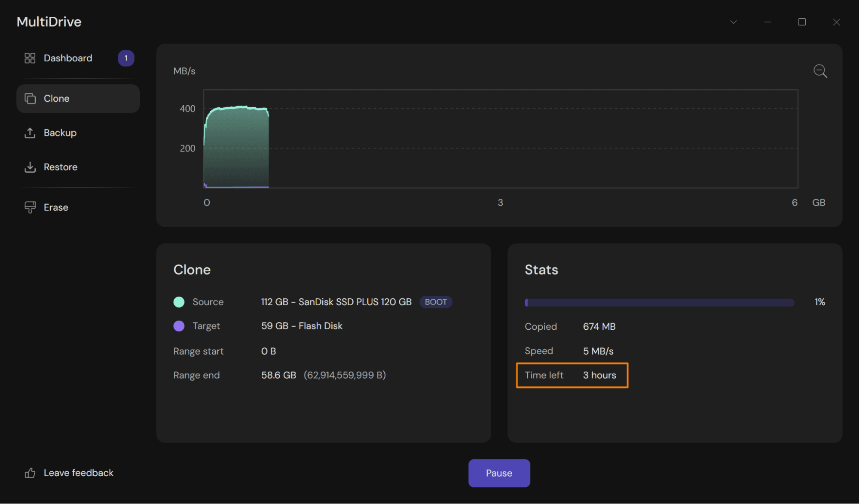859x504 pixels.
Task: Click the purple Target color dot
Action: point(179,326)
